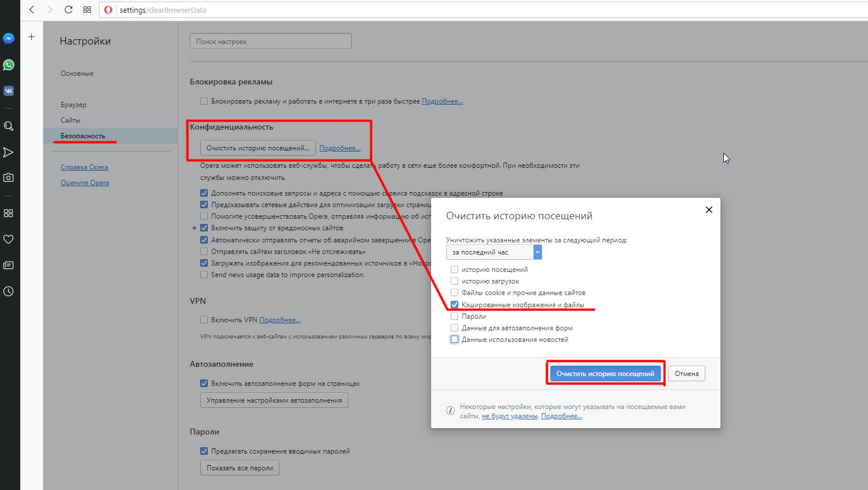868x490 pixels.
Task: Click the address bar with settings/clearBrowserData
Action: coord(484,10)
